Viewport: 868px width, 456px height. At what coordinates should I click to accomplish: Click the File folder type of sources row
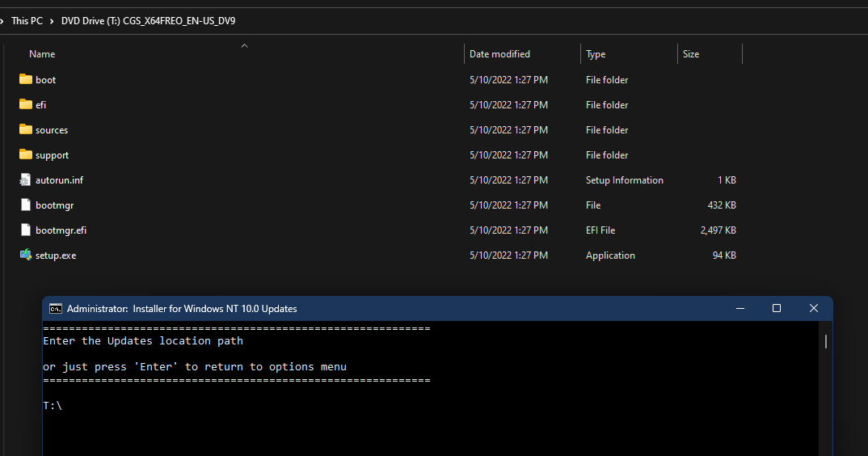pyautogui.click(x=607, y=130)
